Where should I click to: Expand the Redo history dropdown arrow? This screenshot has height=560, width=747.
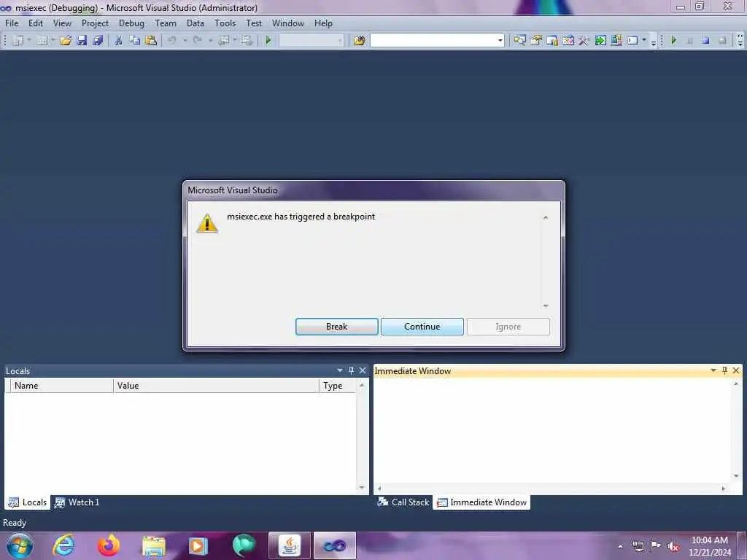(x=210, y=41)
